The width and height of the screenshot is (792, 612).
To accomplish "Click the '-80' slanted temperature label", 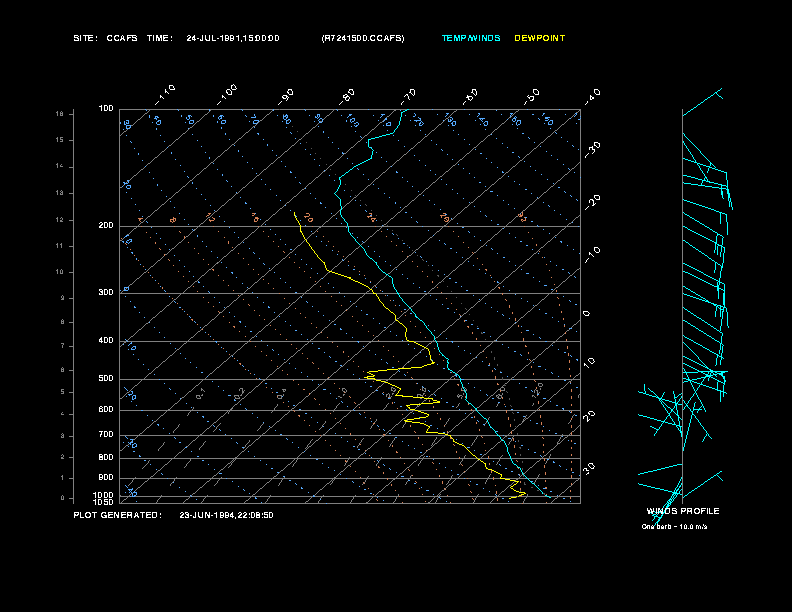I will tap(346, 97).
